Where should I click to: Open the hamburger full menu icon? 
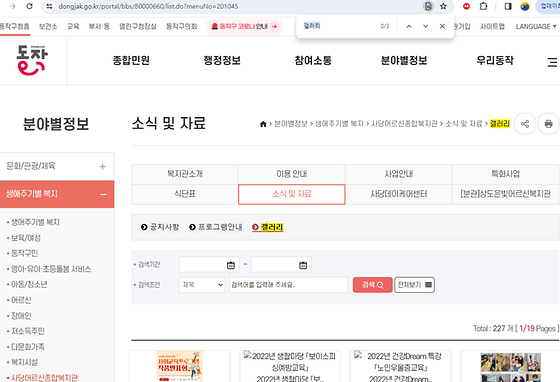(552, 62)
